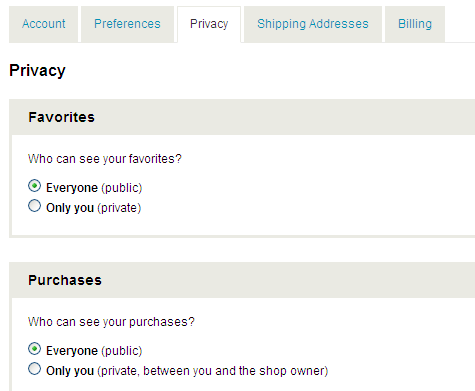Click the Everyone (public) label under Favorites
The width and height of the screenshot is (475, 391).
pyautogui.click(x=94, y=188)
